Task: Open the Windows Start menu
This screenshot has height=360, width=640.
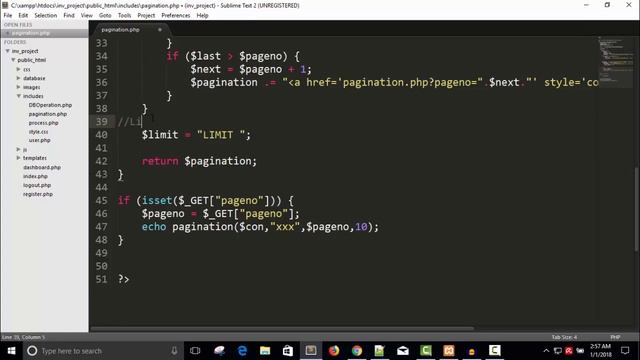Action: click(11, 351)
